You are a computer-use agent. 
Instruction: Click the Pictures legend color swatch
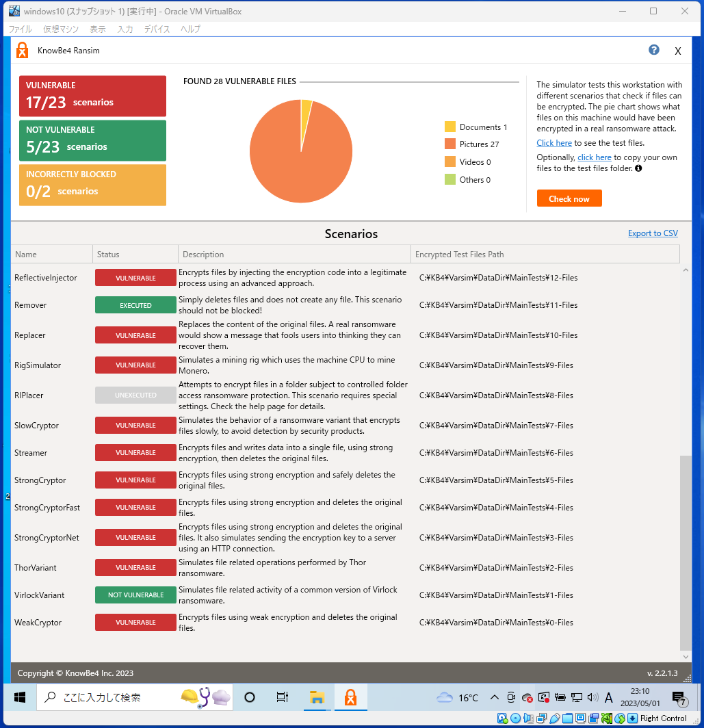pos(449,144)
